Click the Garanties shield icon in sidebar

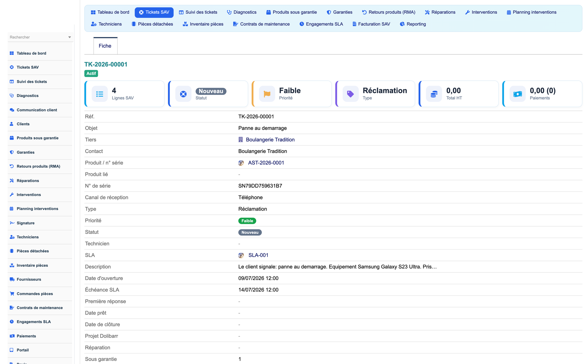pos(12,152)
